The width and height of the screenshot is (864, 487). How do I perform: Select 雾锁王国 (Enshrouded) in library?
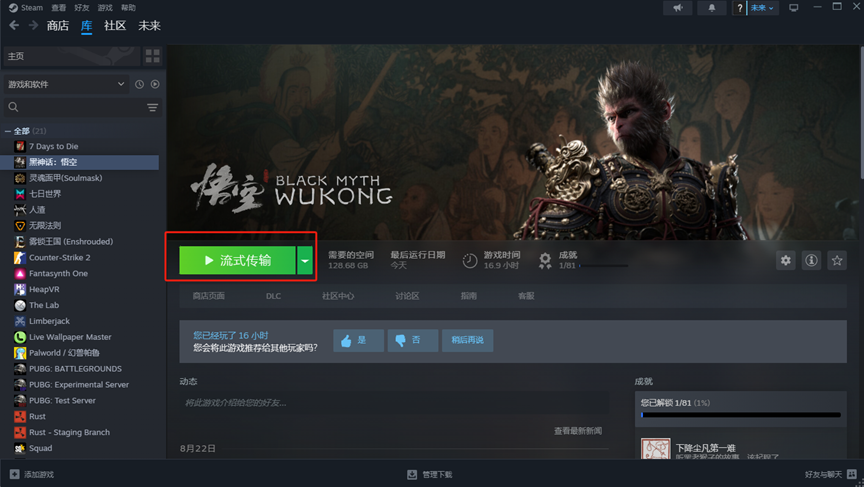coord(71,241)
